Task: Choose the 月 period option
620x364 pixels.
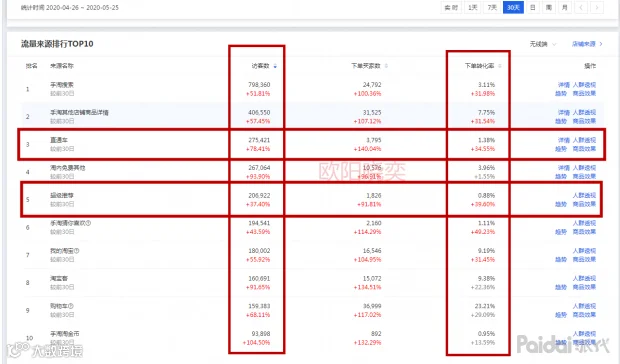Action: [565, 8]
